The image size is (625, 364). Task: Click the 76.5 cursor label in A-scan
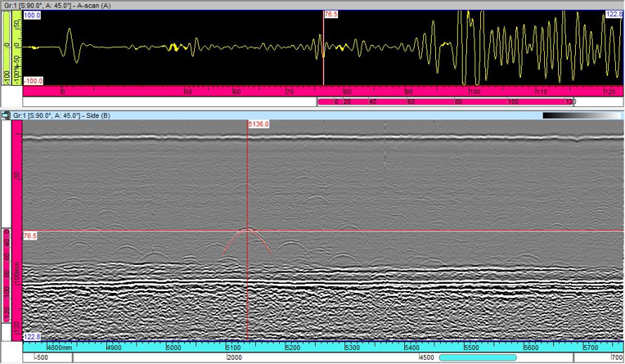click(331, 15)
